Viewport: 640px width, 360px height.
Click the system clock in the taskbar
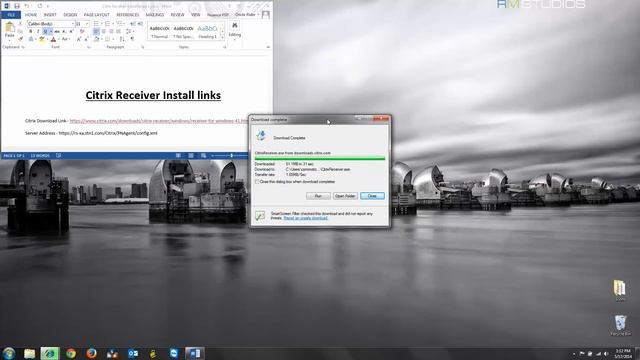point(623,353)
